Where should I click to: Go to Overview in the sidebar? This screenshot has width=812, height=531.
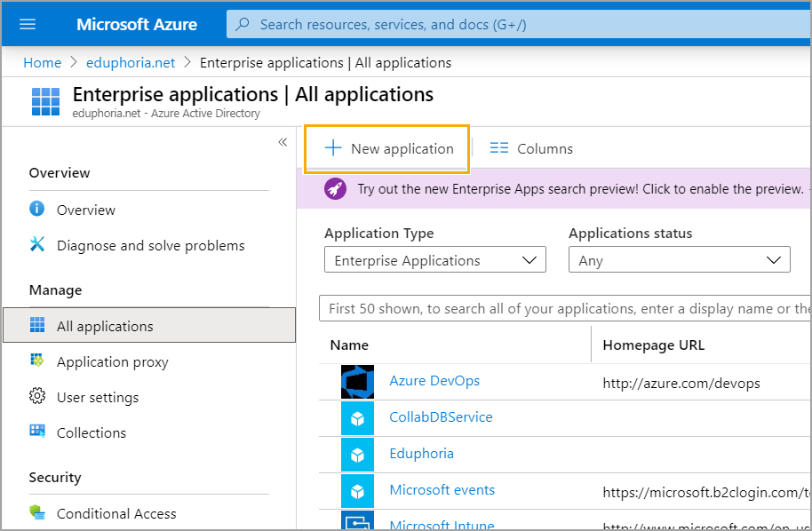86,210
